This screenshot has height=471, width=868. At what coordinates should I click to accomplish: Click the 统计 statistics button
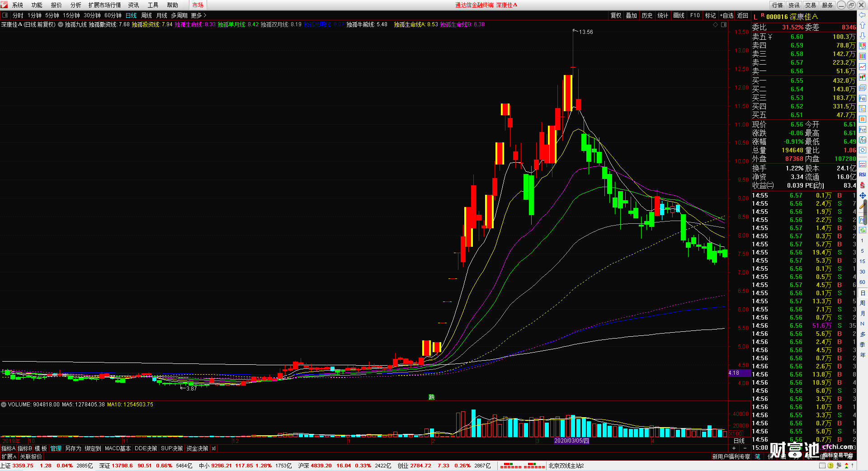pos(663,15)
